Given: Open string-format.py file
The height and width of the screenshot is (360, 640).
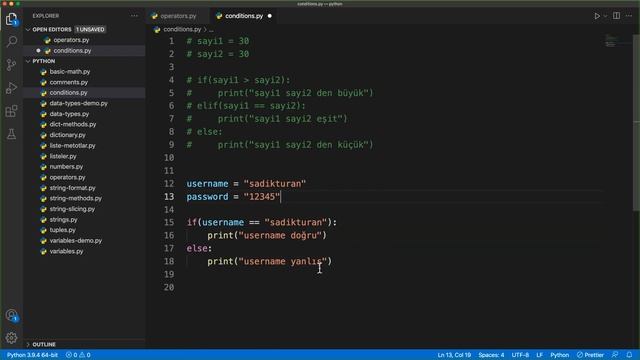Looking at the screenshot, I should click(x=72, y=188).
